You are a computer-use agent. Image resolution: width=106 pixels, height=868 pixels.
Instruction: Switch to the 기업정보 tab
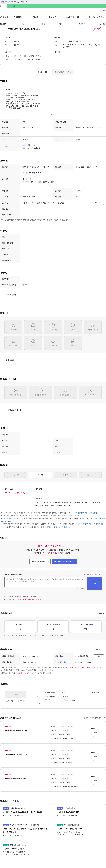102,24
